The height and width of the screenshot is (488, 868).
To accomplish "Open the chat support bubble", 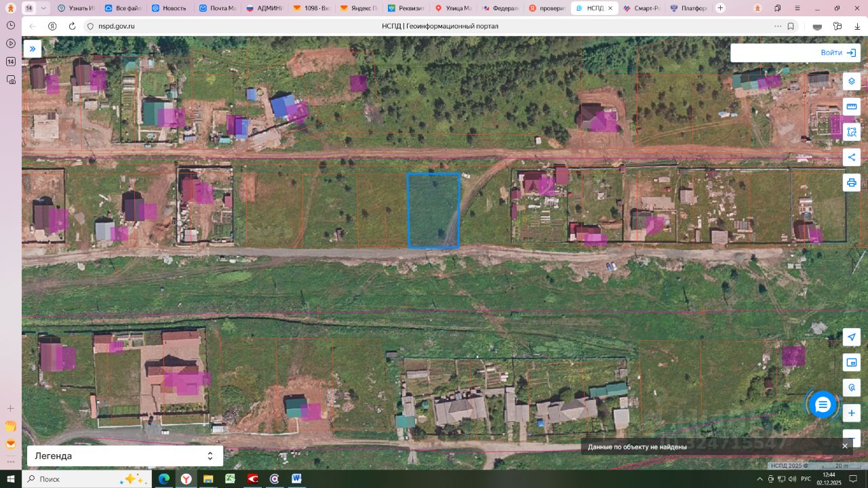I will click(823, 405).
